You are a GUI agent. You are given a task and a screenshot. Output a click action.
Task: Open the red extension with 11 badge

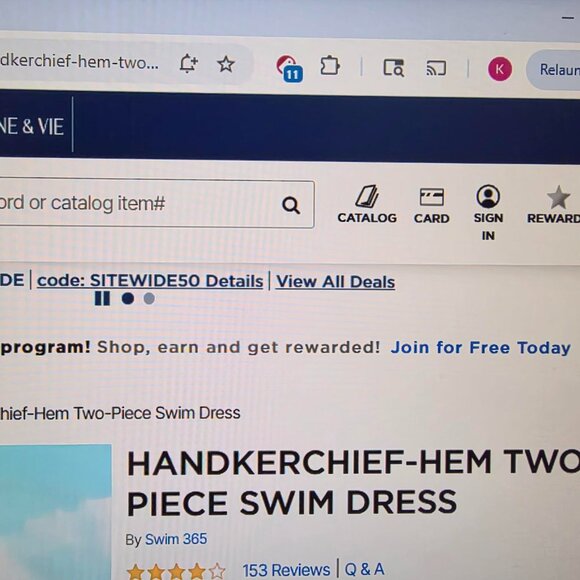click(289, 68)
